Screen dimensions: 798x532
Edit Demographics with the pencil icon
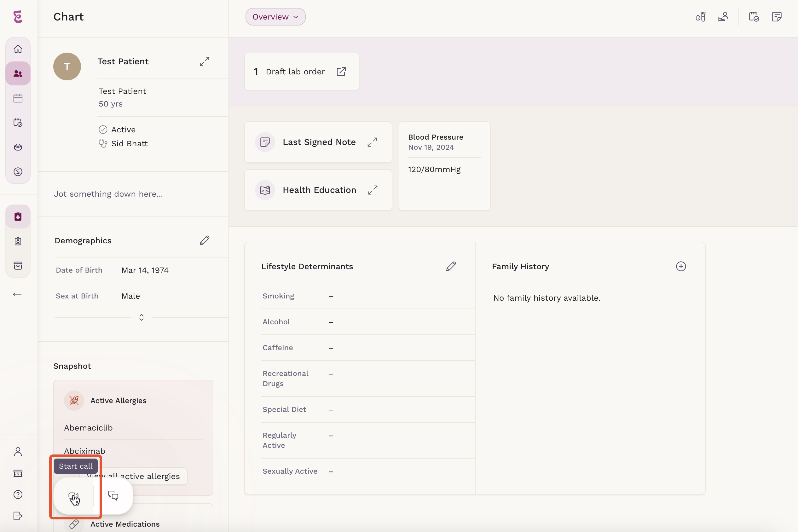[x=205, y=240]
